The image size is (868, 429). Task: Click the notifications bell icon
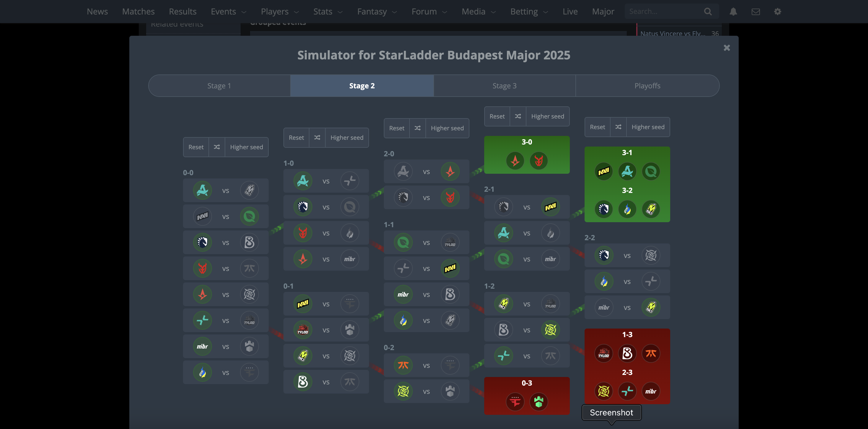[733, 12]
